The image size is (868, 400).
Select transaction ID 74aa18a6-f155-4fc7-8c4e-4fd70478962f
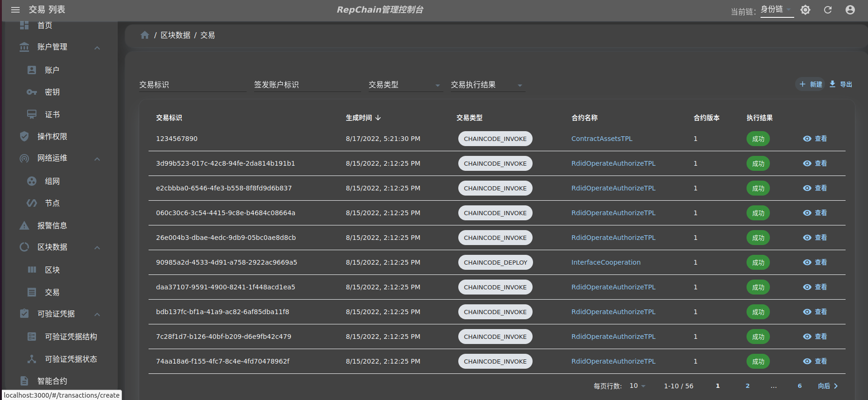[x=223, y=361]
